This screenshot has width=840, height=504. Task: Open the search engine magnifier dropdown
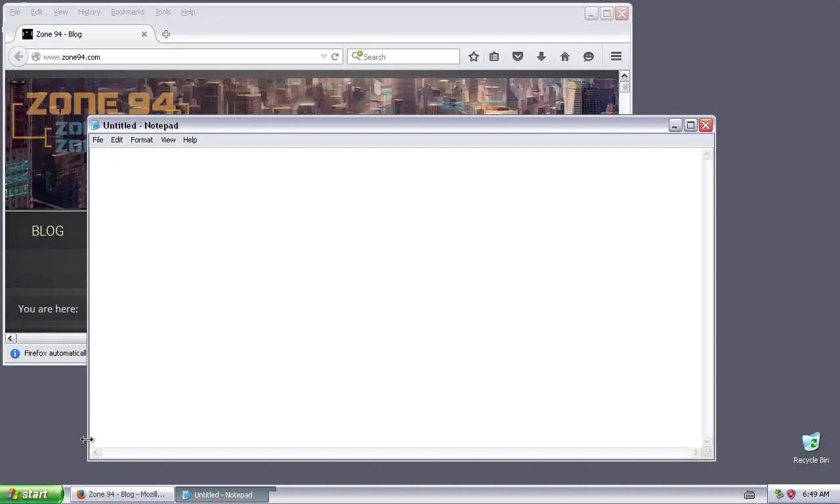click(x=356, y=56)
